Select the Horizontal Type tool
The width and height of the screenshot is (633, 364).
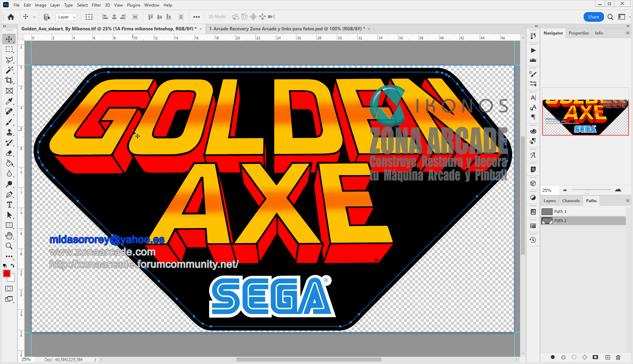click(x=9, y=205)
